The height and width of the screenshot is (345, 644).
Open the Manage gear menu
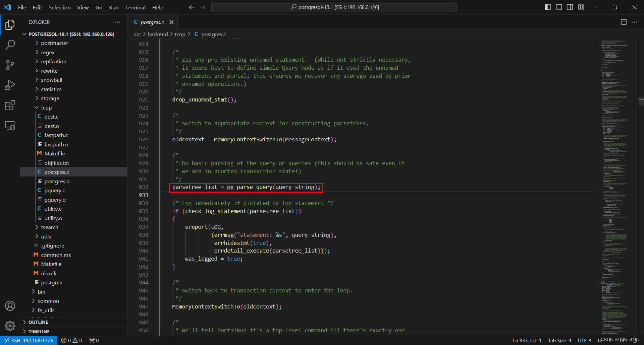10,326
